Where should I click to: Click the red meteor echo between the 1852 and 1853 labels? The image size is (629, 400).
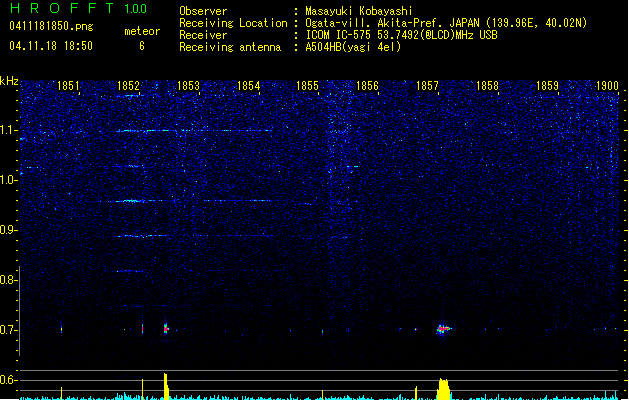coord(166,329)
